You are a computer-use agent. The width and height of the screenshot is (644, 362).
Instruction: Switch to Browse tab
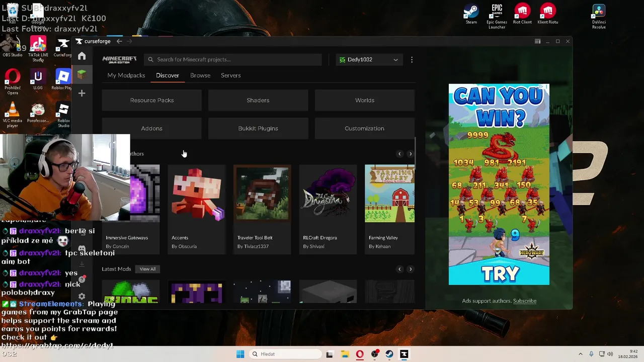pyautogui.click(x=200, y=75)
